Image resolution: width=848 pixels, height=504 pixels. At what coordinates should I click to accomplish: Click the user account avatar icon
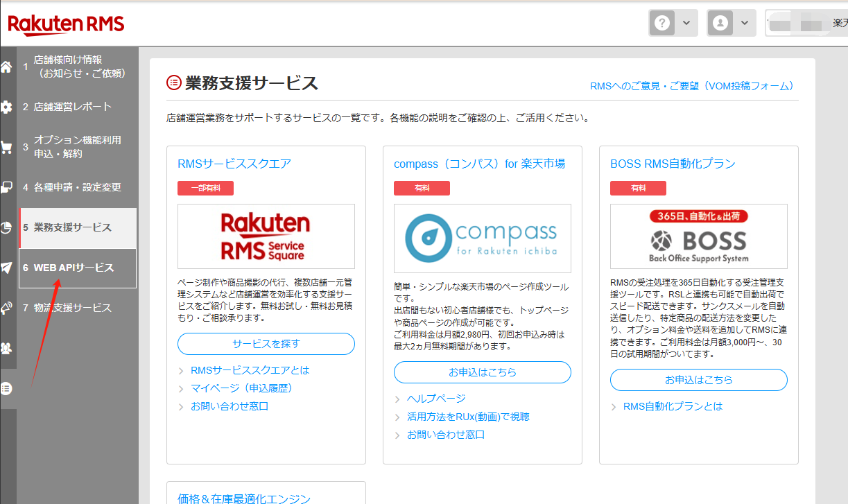click(x=721, y=23)
